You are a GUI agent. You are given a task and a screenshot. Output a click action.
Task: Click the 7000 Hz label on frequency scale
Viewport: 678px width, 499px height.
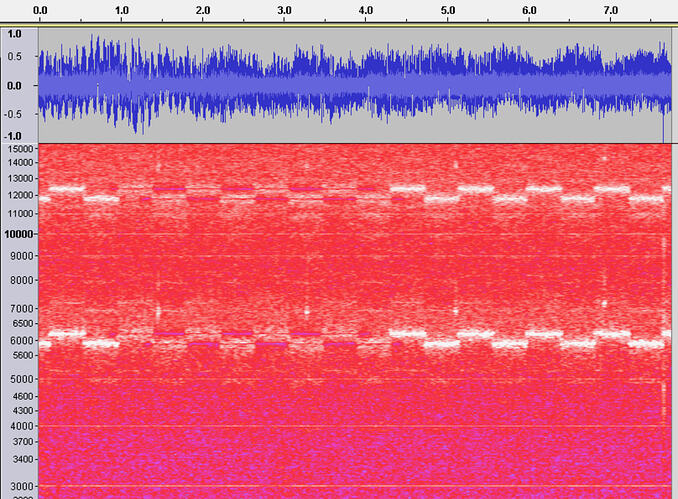coord(20,309)
